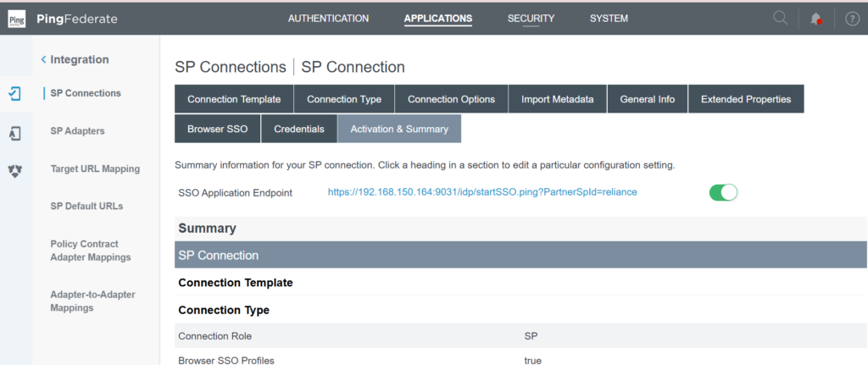Click the SP value for Connection Role

click(531, 335)
